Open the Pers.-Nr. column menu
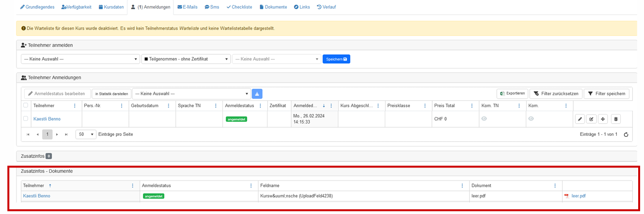The height and width of the screenshot is (214, 644). point(122,106)
